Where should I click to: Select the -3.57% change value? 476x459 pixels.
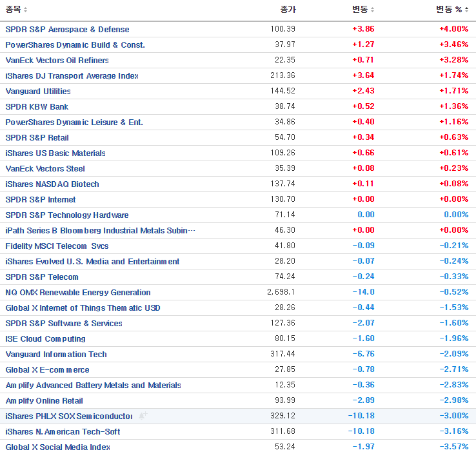[454, 447]
